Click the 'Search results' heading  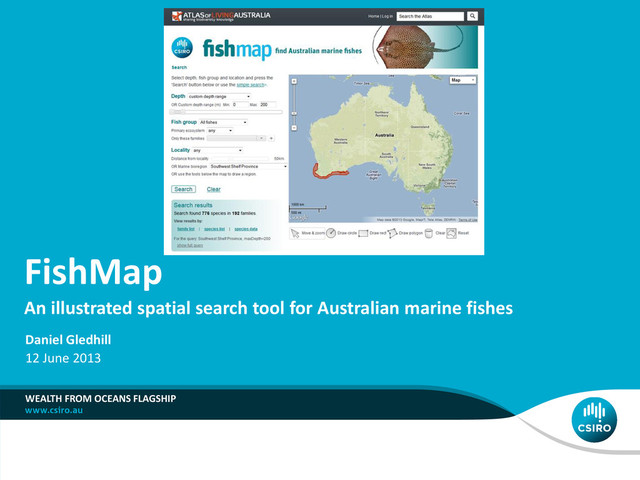[193, 205]
